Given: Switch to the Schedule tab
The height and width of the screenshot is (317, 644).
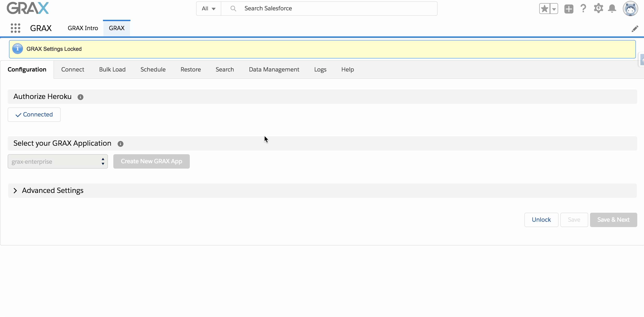Looking at the screenshot, I should pyautogui.click(x=153, y=69).
